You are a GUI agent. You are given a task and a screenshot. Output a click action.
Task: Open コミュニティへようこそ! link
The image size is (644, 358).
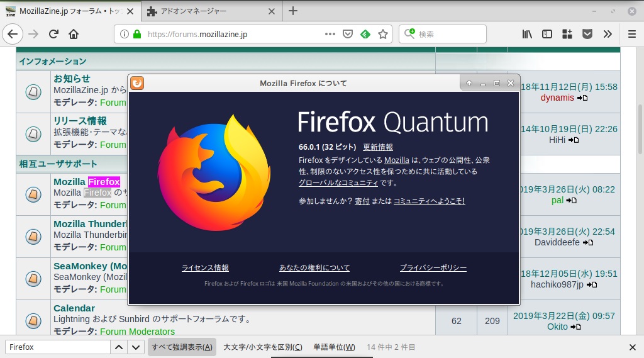click(429, 201)
